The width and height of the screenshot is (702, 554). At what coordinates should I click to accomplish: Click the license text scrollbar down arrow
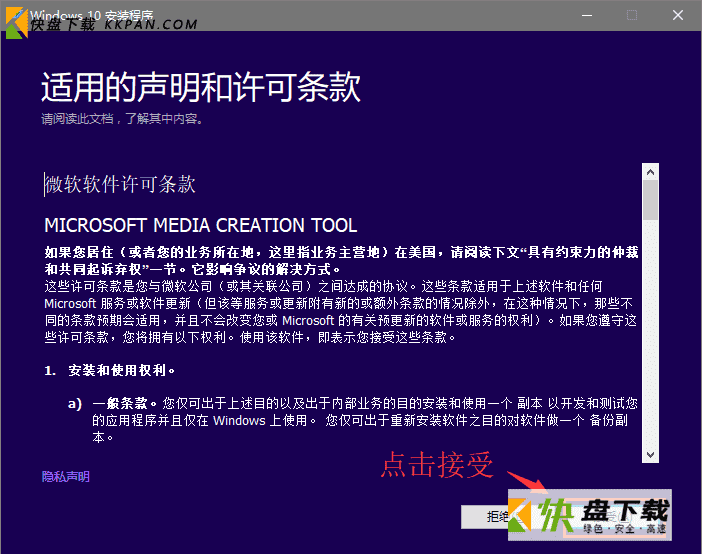tap(651, 455)
